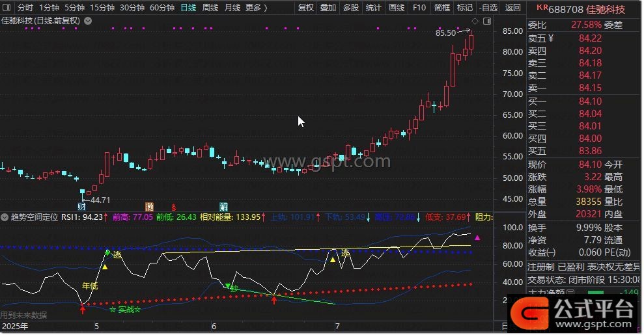Click the 买五 price 83.86

coord(590,150)
